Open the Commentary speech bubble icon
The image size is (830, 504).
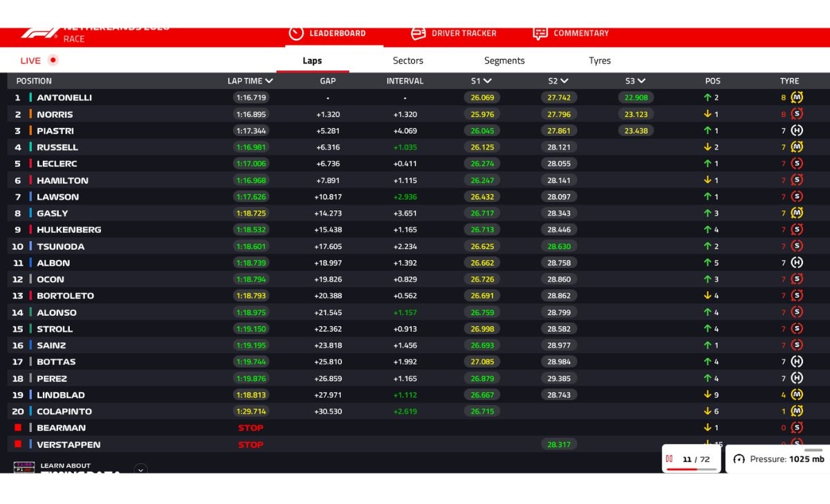540,33
